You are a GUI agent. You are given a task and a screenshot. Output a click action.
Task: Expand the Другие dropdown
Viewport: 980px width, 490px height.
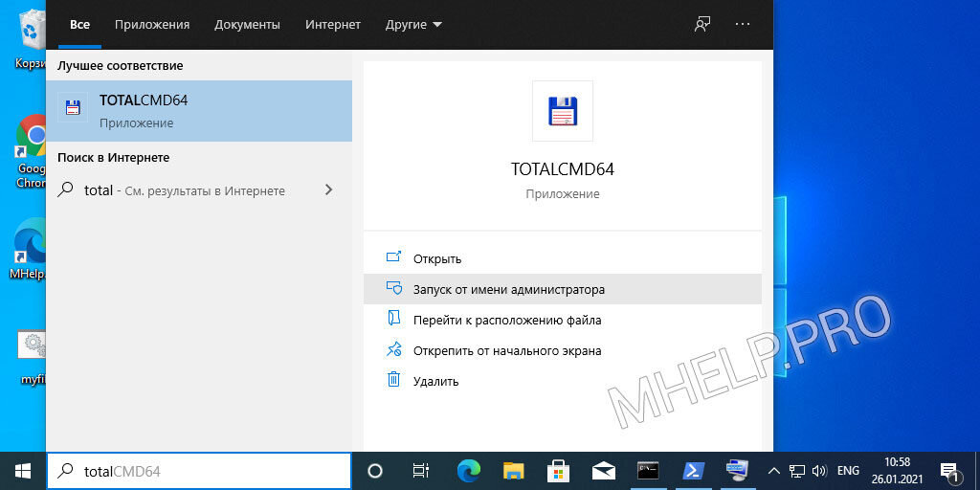(413, 25)
